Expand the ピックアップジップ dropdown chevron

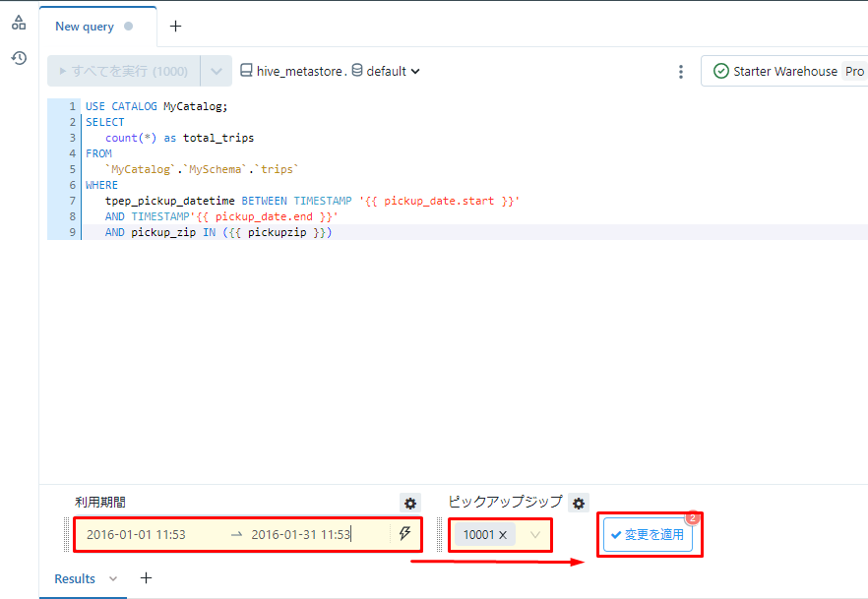click(534, 535)
